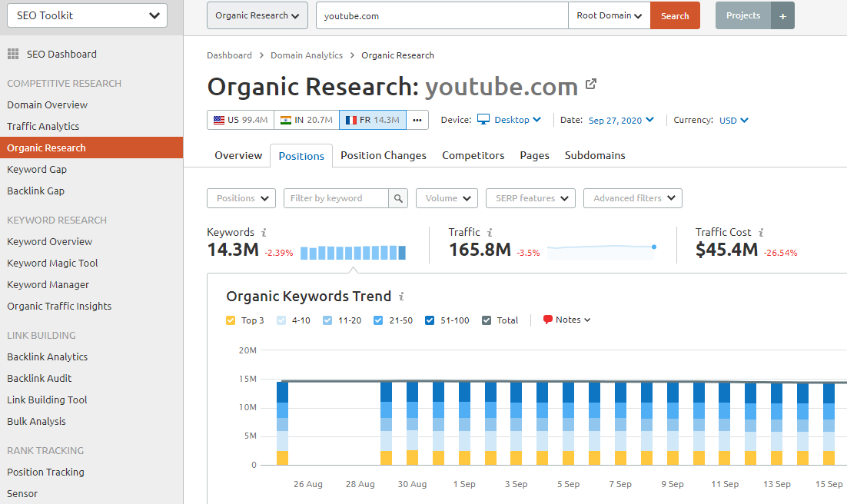Click info icon beside Organic Keywords Trend

click(401, 296)
